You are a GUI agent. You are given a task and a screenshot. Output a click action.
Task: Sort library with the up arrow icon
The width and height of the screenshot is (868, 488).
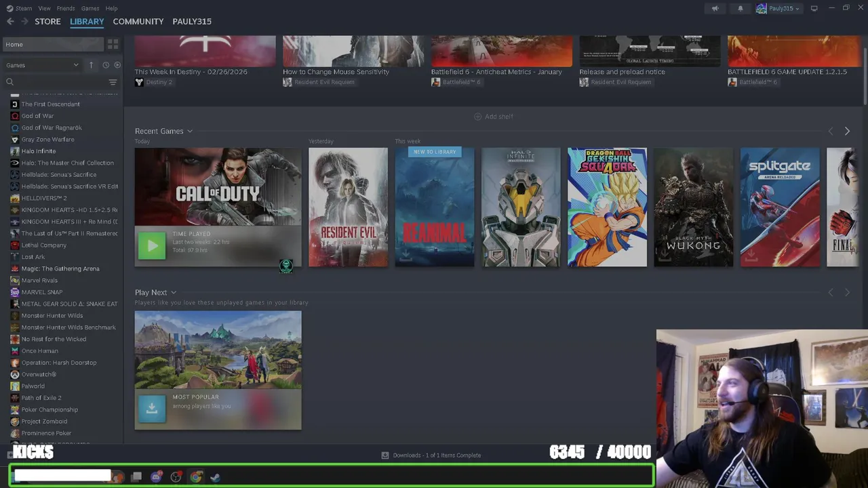[91, 65]
